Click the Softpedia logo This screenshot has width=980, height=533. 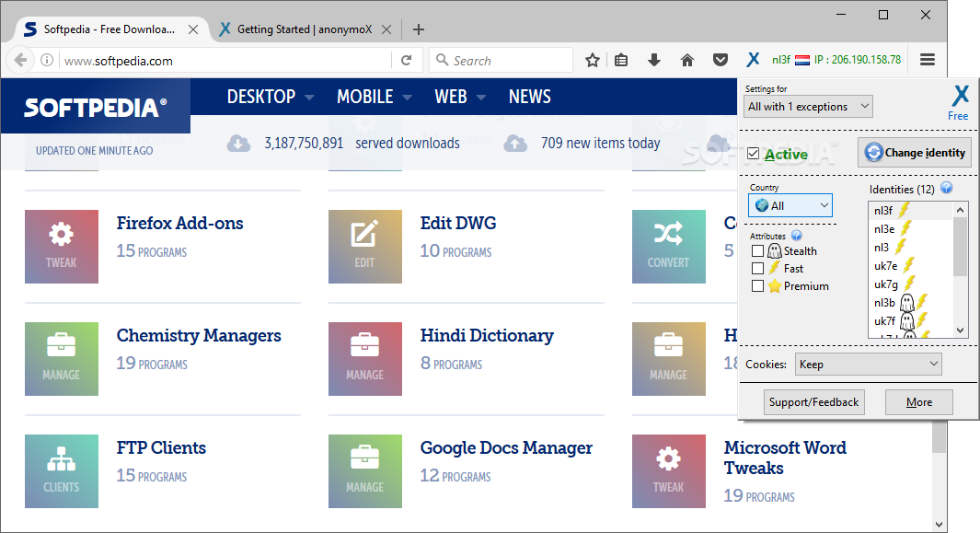point(96,108)
